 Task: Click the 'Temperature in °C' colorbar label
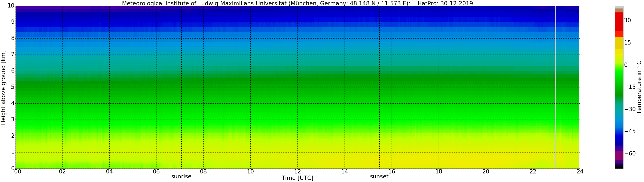point(639,87)
